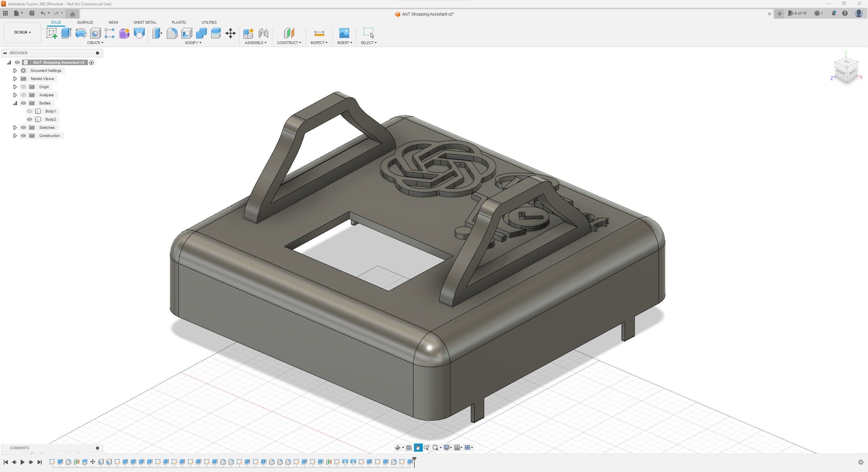Open the DESIGN workspace dropdown
This screenshot has height=472, width=868.
pos(22,33)
